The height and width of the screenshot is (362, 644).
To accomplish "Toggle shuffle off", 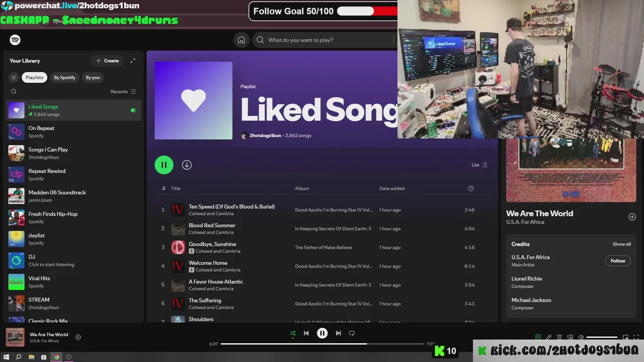I will pos(293,333).
